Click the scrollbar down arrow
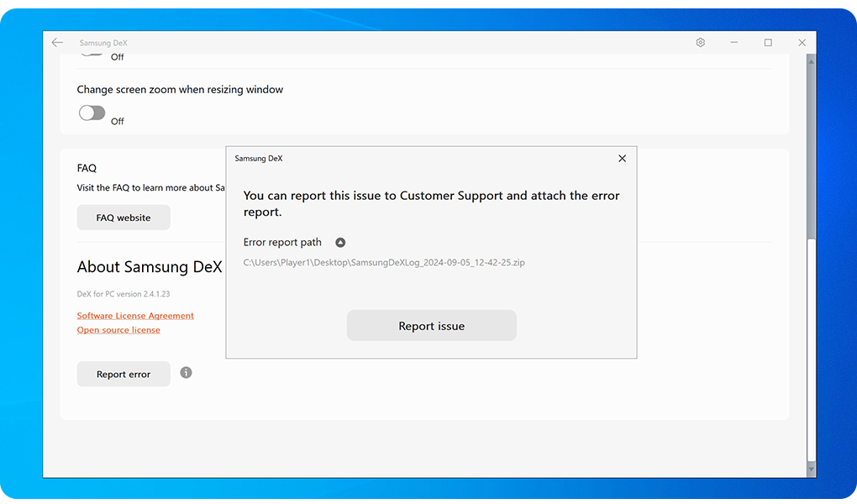The width and height of the screenshot is (857, 504). point(811,469)
